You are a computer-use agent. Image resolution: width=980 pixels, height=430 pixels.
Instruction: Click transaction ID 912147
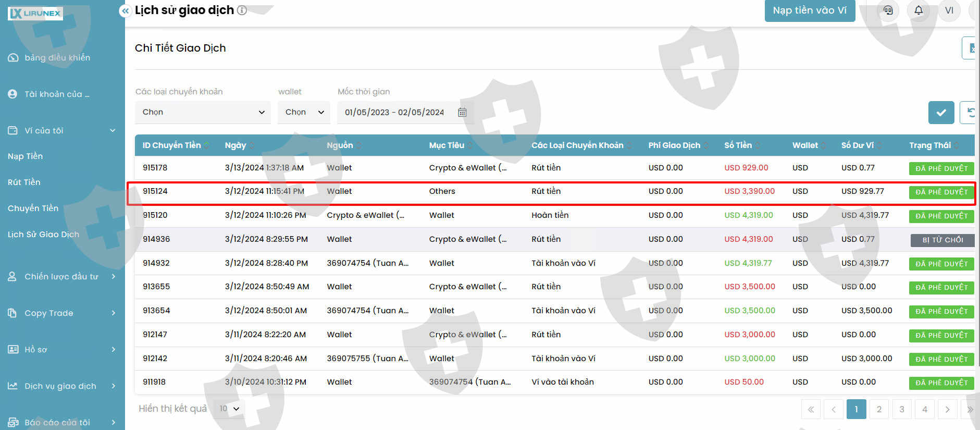click(155, 335)
